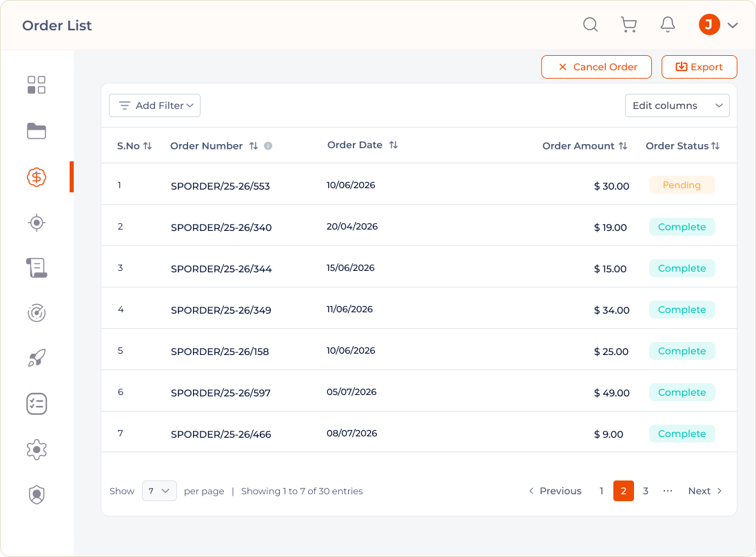This screenshot has width=756, height=557.
Task: Click the date 20/04/2026
Action: click(352, 227)
